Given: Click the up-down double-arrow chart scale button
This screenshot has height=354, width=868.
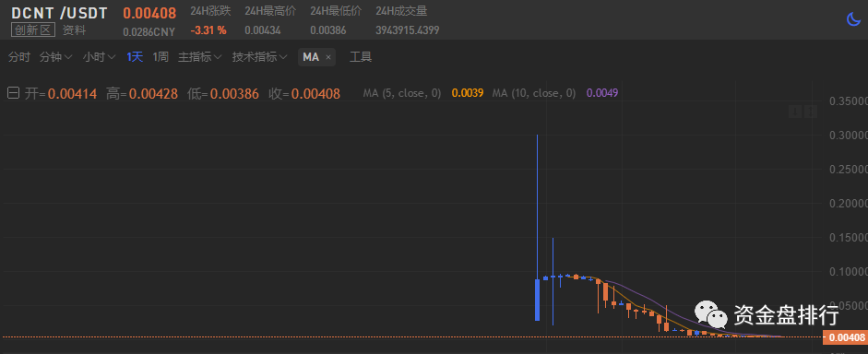Looking at the screenshot, I should point(811,112).
